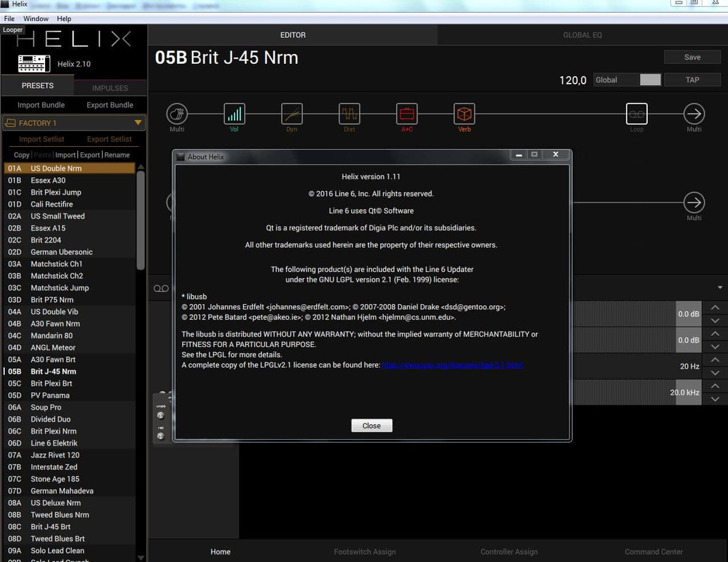Click Export in the preset toolbar
Viewport: 728px width, 562px height.
coord(90,155)
